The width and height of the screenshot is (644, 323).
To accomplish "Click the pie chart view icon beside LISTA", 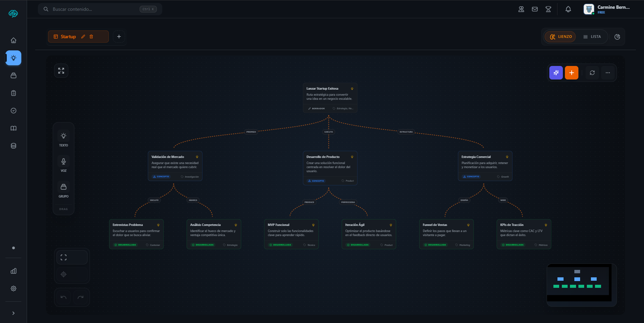I will (x=617, y=37).
